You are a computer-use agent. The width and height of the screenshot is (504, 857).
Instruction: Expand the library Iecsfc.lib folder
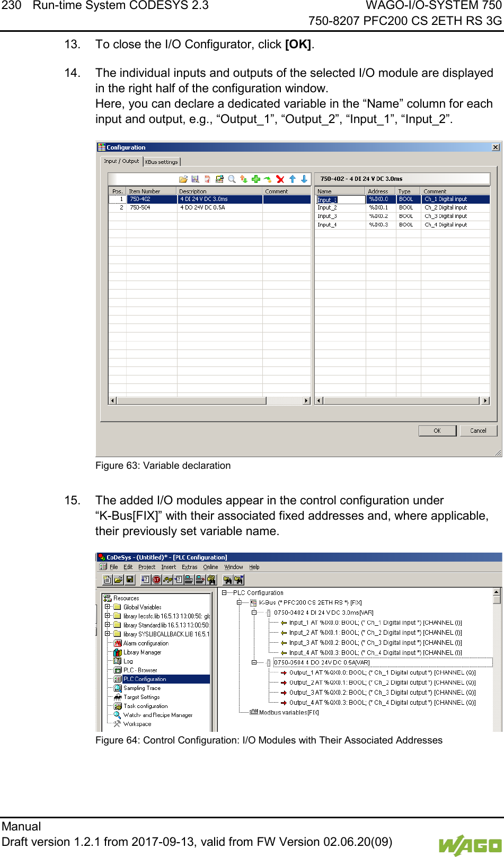click(108, 616)
